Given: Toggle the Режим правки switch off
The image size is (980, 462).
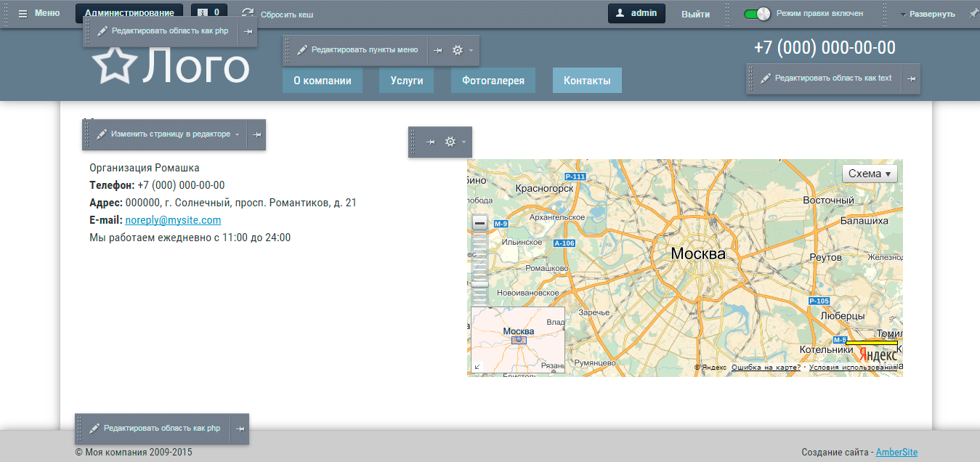Looking at the screenshot, I should click(x=756, y=14).
